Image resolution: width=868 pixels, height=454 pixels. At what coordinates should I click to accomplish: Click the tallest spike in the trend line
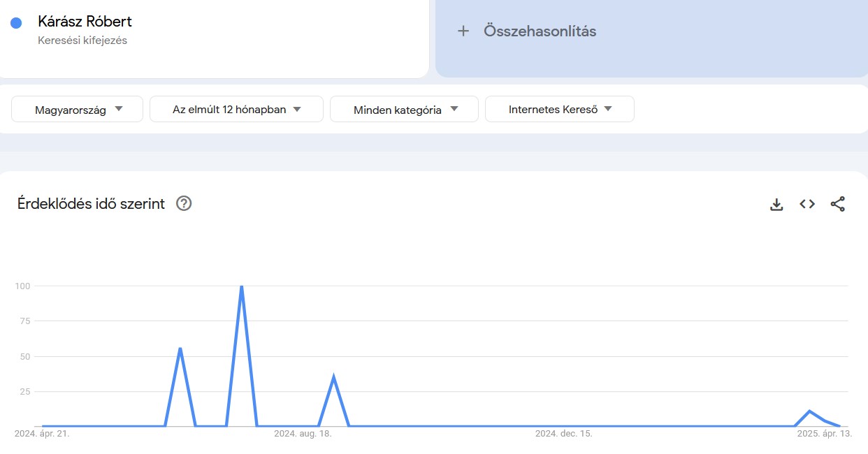coord(241,286)
